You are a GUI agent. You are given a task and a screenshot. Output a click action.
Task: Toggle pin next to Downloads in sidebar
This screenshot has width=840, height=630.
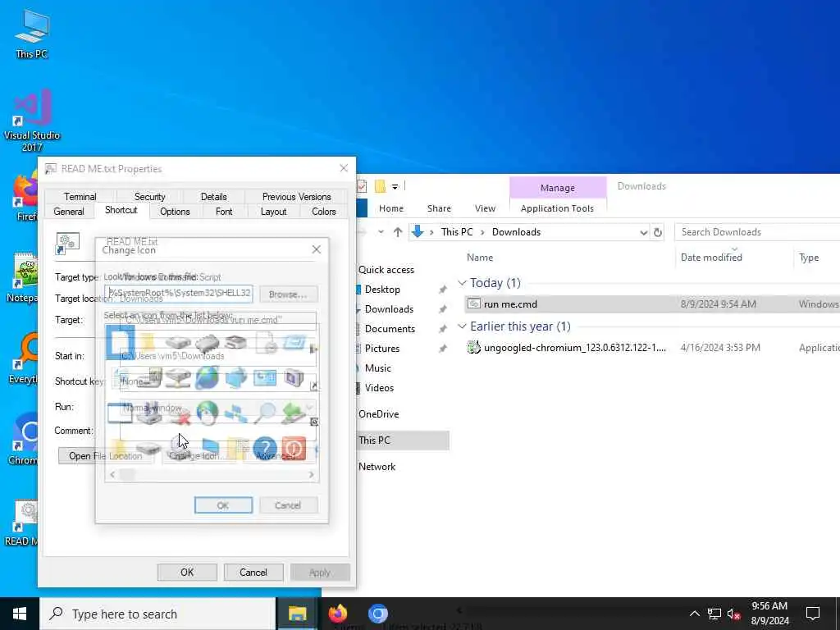coord(442,309)
